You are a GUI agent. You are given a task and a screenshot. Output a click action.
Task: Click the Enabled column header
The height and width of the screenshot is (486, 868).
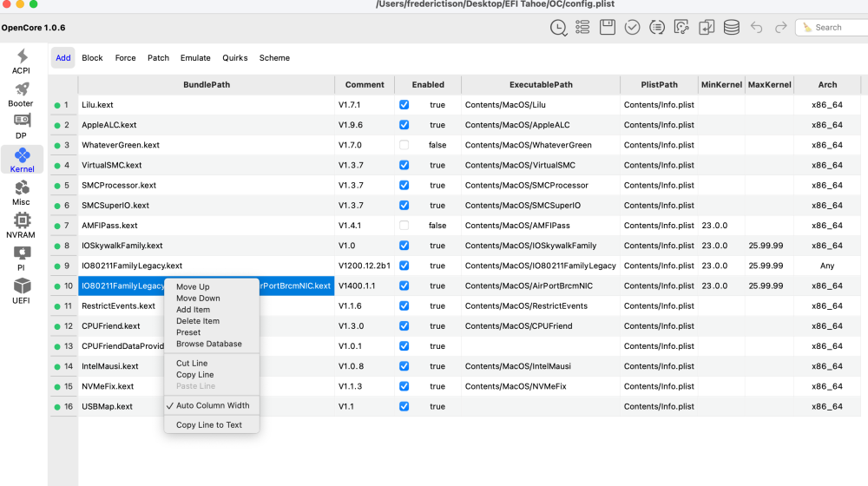click(428, 85)
